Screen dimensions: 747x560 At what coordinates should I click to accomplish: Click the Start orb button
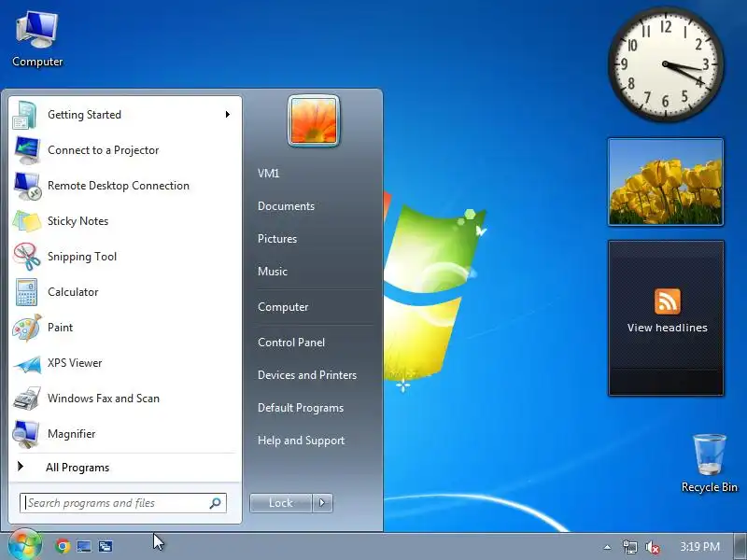tap(25, 545)
